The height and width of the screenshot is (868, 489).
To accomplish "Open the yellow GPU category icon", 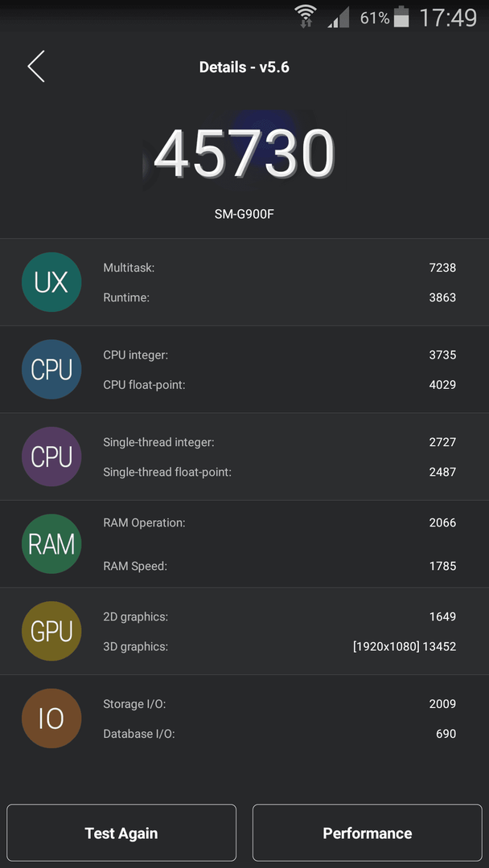I will (x=51, y=631).
